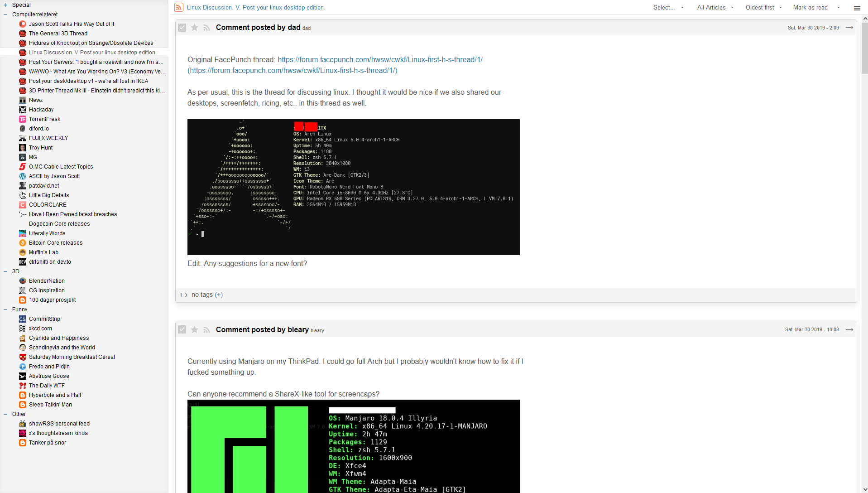
Task: Click the feed icon on bleary's comment
Action: coord(206,330)
